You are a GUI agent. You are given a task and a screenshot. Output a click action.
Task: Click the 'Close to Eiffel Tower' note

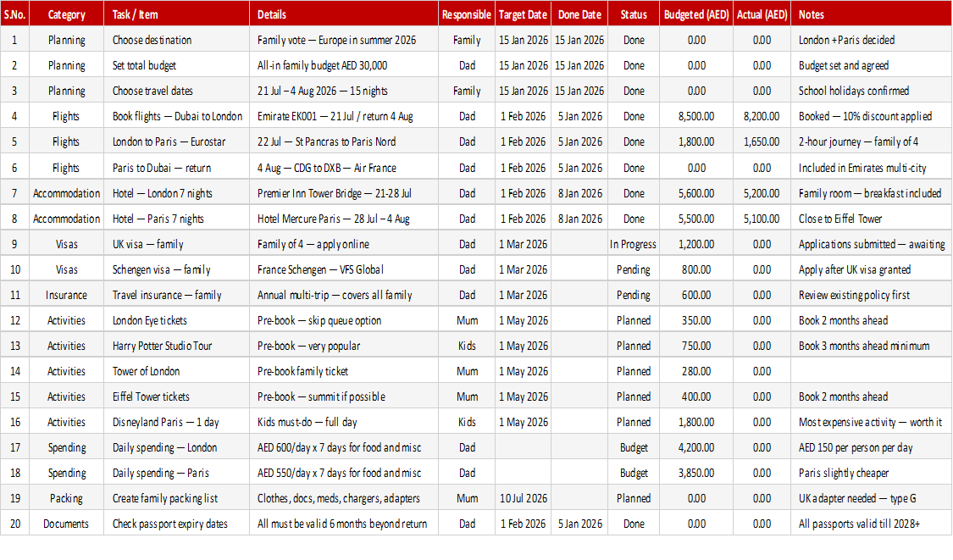point(872,219)
